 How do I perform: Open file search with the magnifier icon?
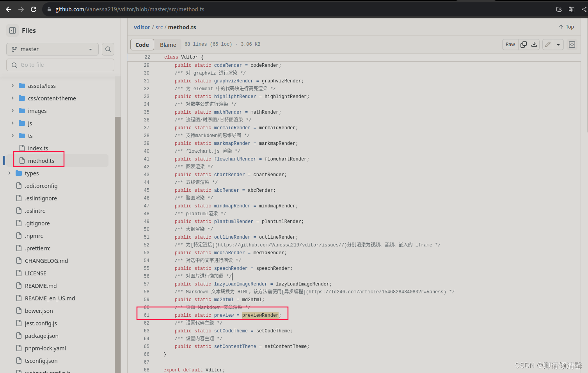click(108, 49)
